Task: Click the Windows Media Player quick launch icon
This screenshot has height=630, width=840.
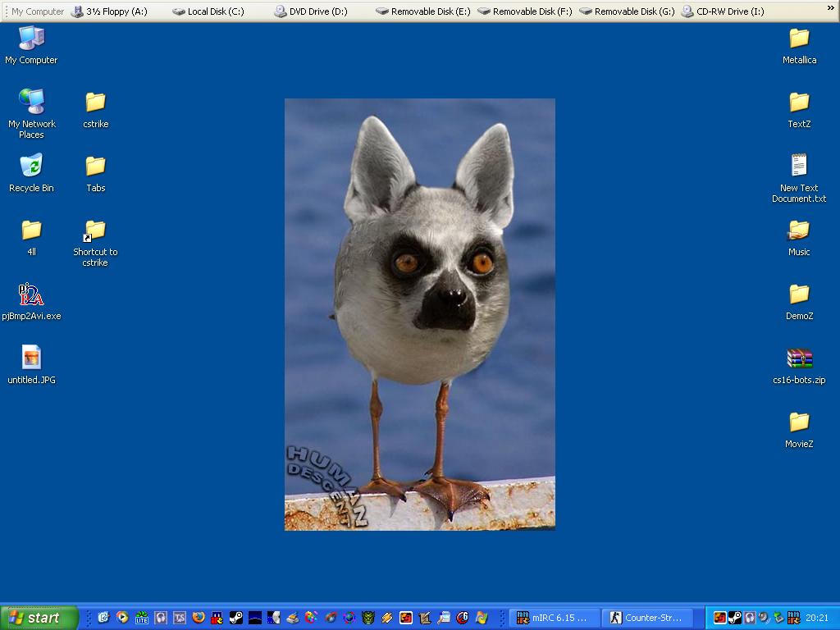Action: [122, 618]
